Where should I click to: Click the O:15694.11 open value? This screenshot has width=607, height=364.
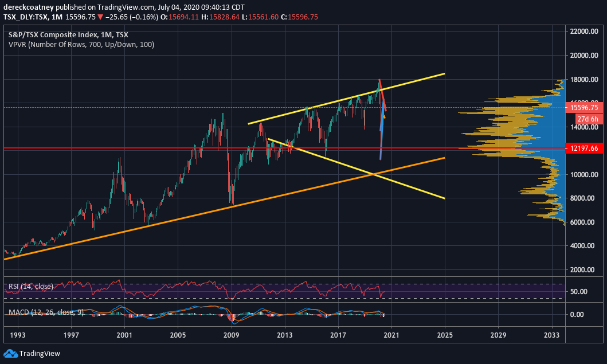click(179, 17)
